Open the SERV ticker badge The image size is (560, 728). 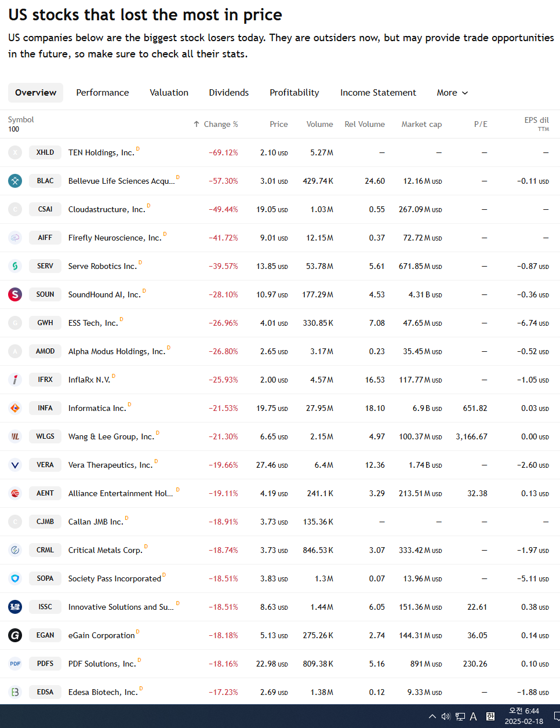pos(45,266)
